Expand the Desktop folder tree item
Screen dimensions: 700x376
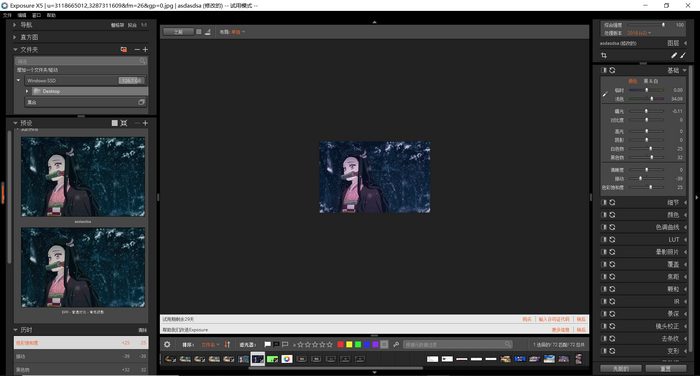[27, 91]
